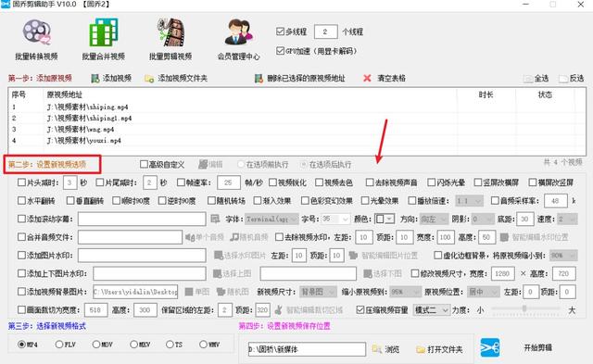Open 新视频尺寸 dropdown

coord(318,292)
